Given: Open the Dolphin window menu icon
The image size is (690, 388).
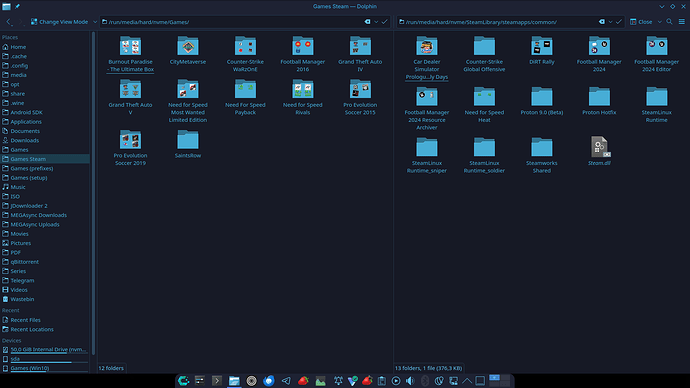Looking at the screenshot, I should tap(6, 6).
